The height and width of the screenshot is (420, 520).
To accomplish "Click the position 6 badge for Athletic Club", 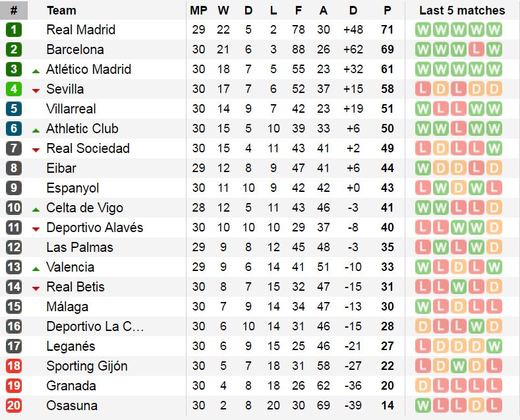I will click(x=14, y=129).
